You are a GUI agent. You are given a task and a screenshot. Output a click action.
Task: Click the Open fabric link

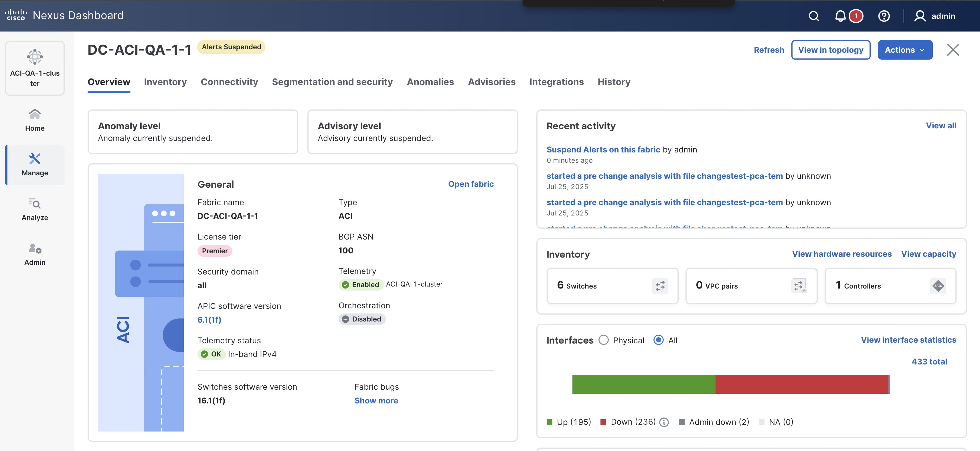(x=471, y=184)
